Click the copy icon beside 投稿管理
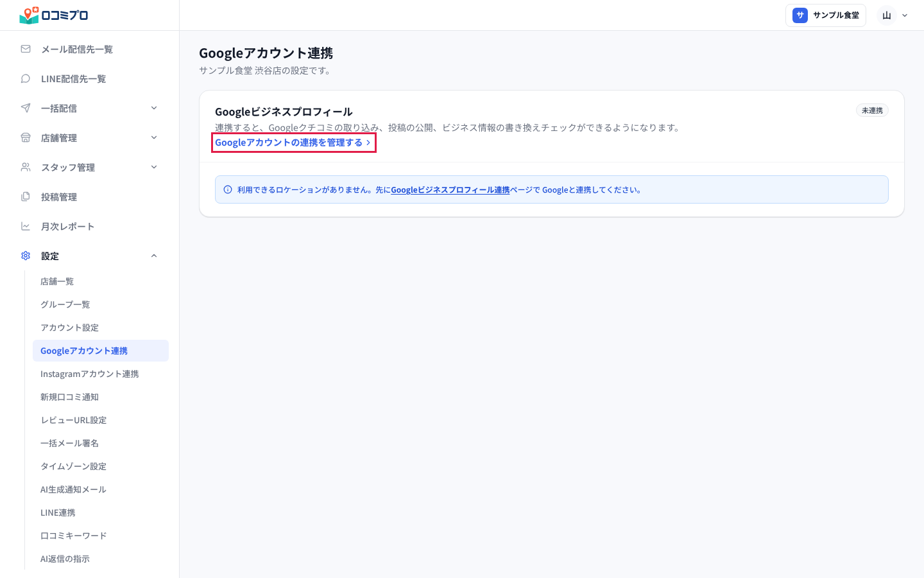The height and width of the screenshot is (578, 924). coord(26,197)
